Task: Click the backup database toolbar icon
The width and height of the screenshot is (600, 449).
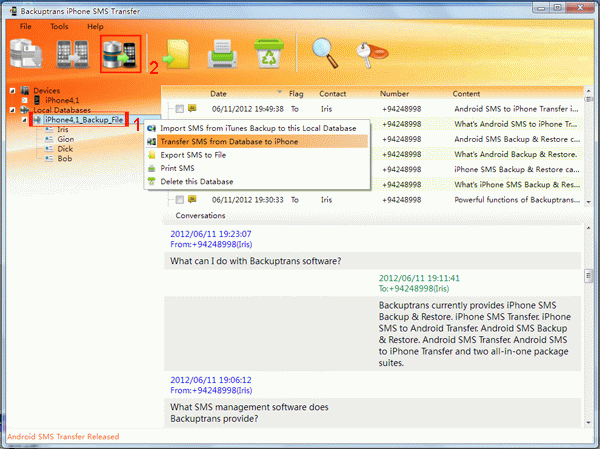Action: (26, 54)
